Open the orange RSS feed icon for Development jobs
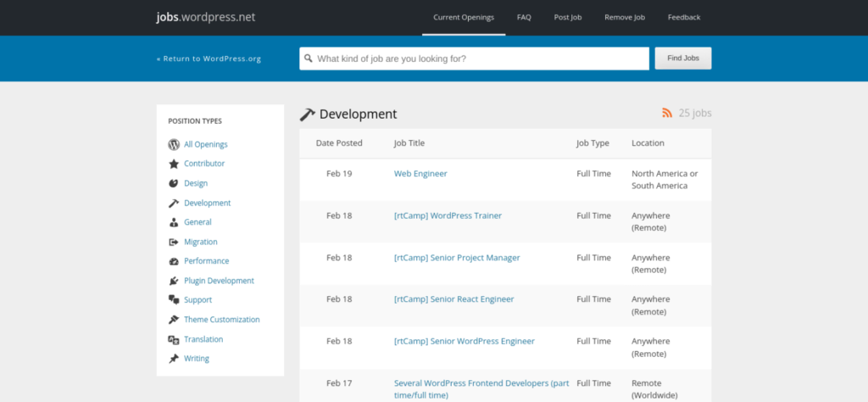Viewport: 868px width, 402px height. click(667, 114)
